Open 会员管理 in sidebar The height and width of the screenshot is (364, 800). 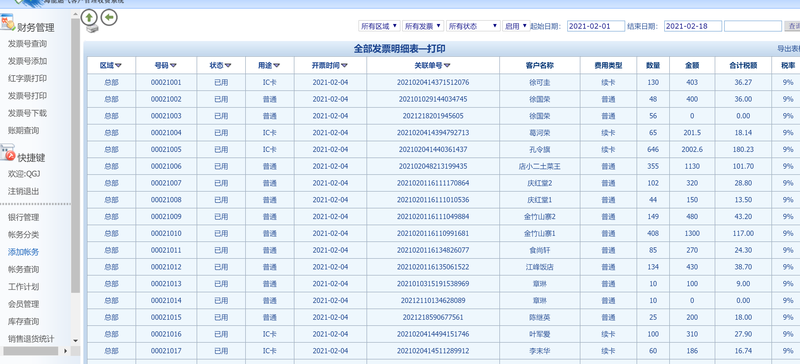(23, 304)
